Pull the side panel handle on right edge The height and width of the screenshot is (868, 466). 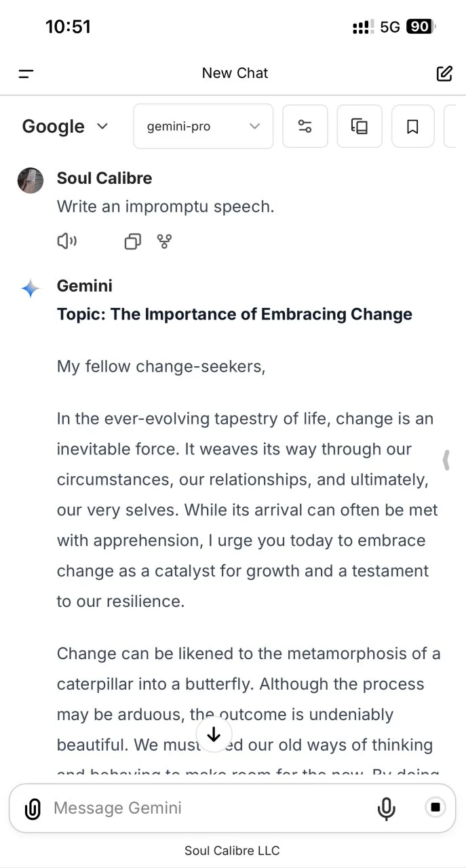[446, 460]
